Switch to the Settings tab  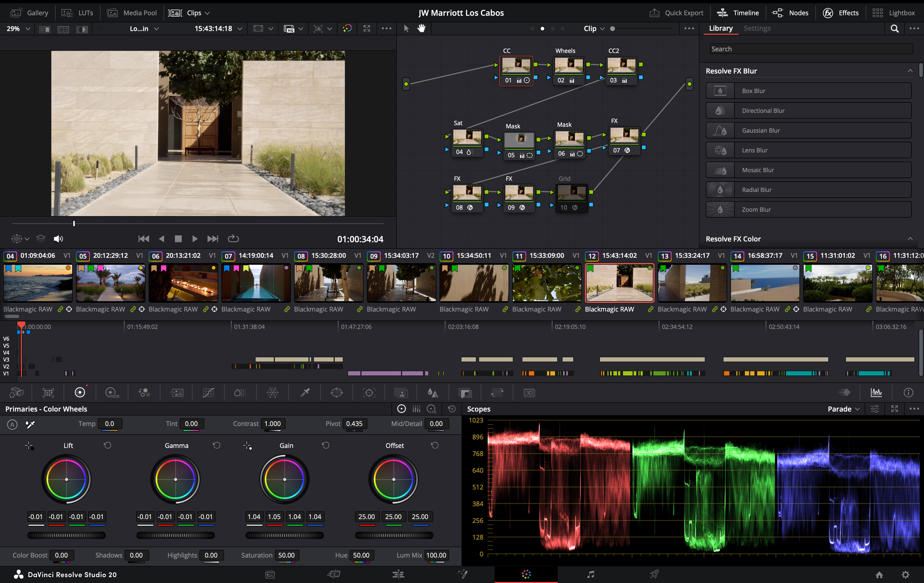point(757,28)
